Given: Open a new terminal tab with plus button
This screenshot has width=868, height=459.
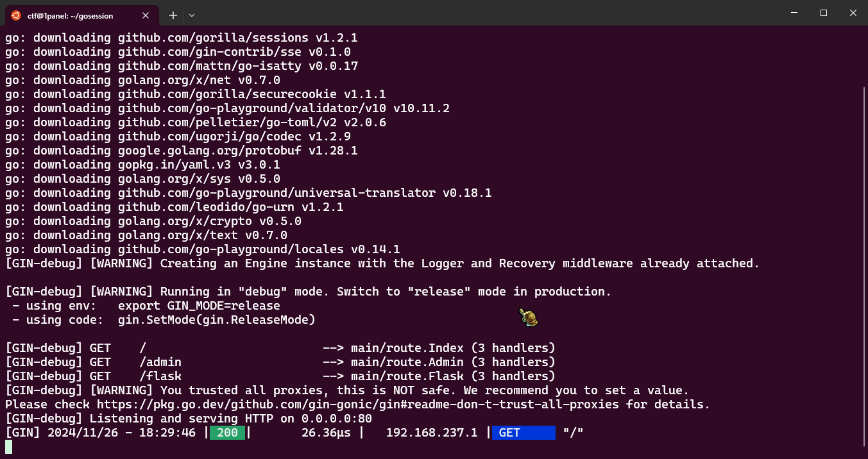Looking at the screenshot, I should (x=173, y=15).
